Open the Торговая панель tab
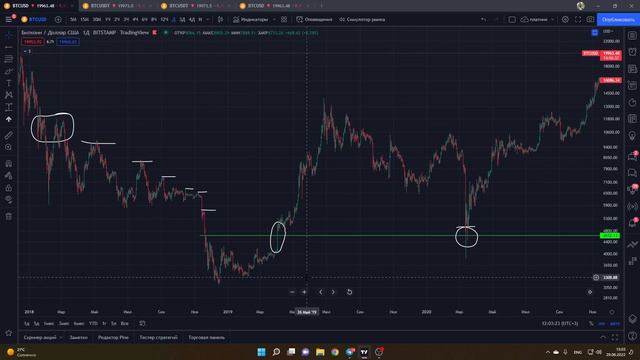The height and width of the screenshot is (360, 640). pyautogui.click(x=207, y=338)
